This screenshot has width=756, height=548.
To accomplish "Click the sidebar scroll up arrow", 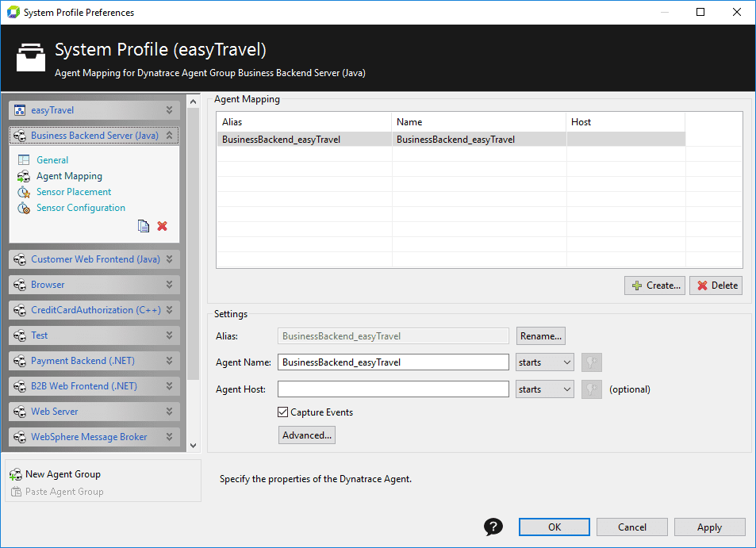I will click(194, 102).
